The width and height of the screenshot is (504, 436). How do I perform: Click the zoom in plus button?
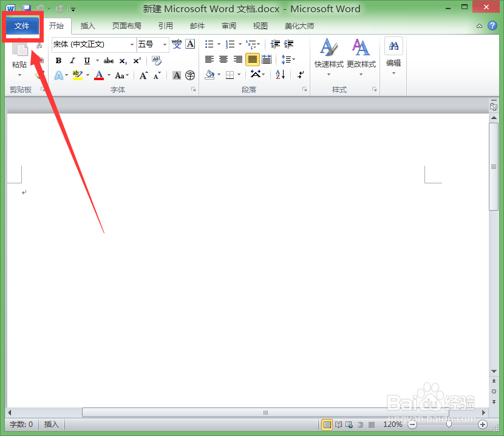pos(483,424)
